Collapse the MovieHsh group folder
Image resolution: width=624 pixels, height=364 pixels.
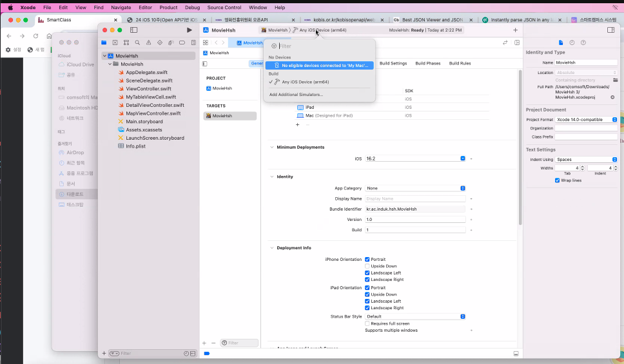[110, 64]
